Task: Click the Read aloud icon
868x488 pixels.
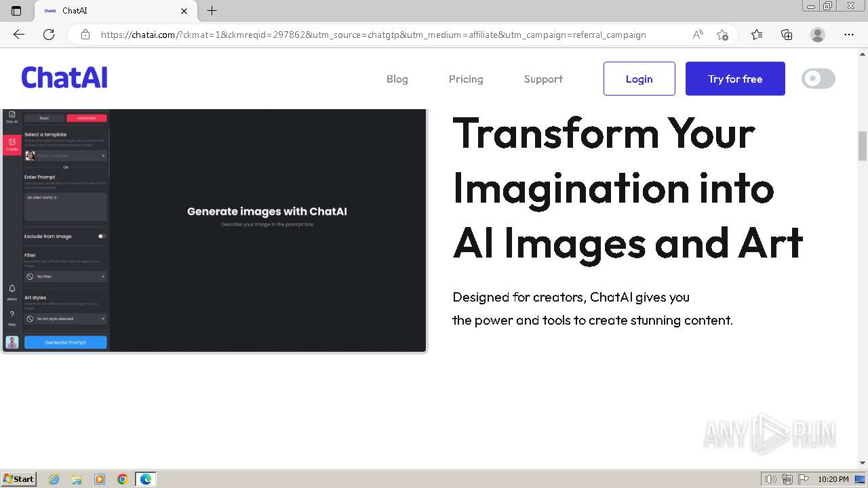Action: (698, 35)
